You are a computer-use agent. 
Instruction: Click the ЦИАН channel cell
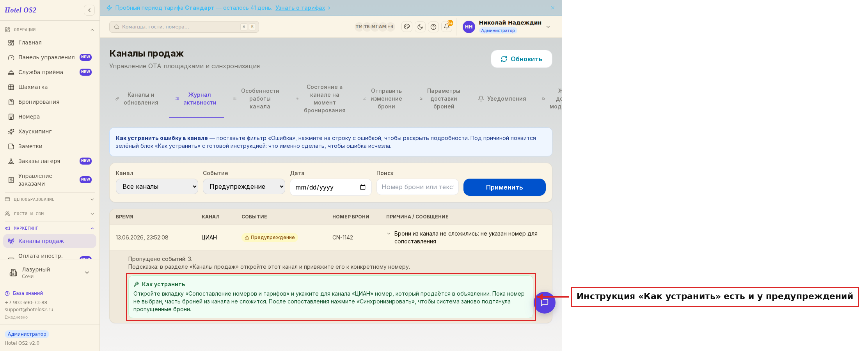point(209,238)
